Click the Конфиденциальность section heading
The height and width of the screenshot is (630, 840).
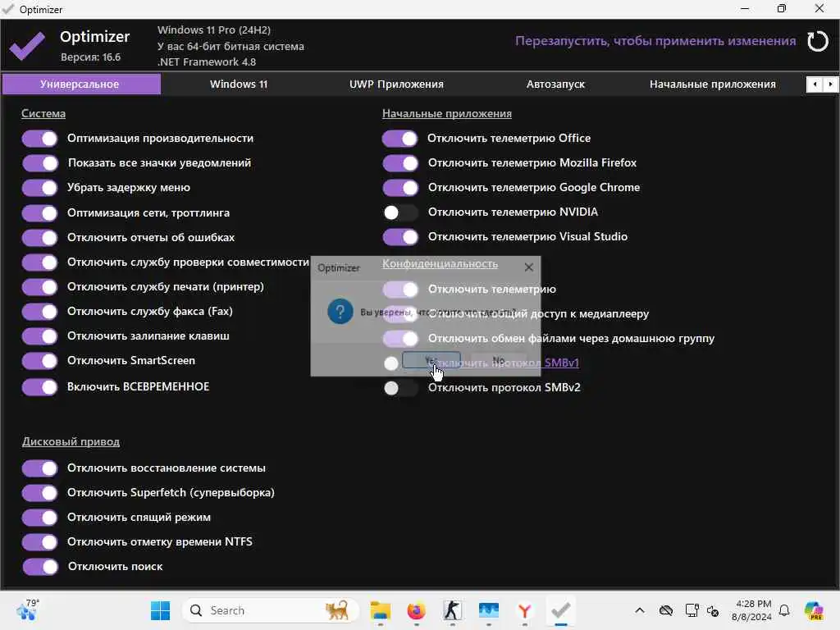pyautogui.click(x=440, y=263)
